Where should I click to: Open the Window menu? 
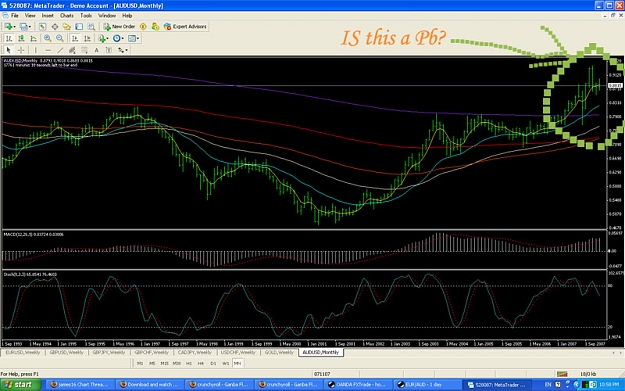point(107,16)
